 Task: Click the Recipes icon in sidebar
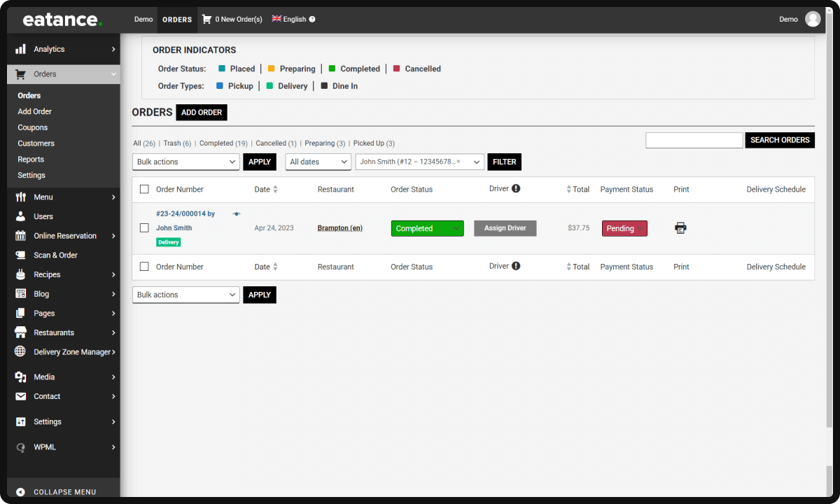[20, 274]
